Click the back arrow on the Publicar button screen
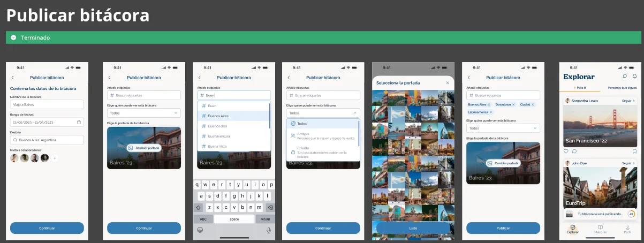The image size is (644, 243). pos(468,78)
